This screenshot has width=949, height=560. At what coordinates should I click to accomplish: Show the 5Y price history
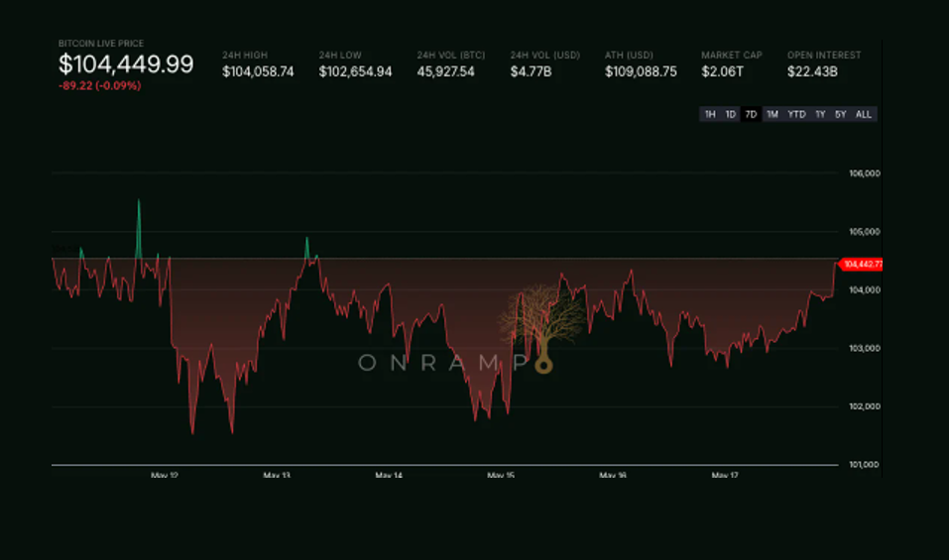point(841,114)
